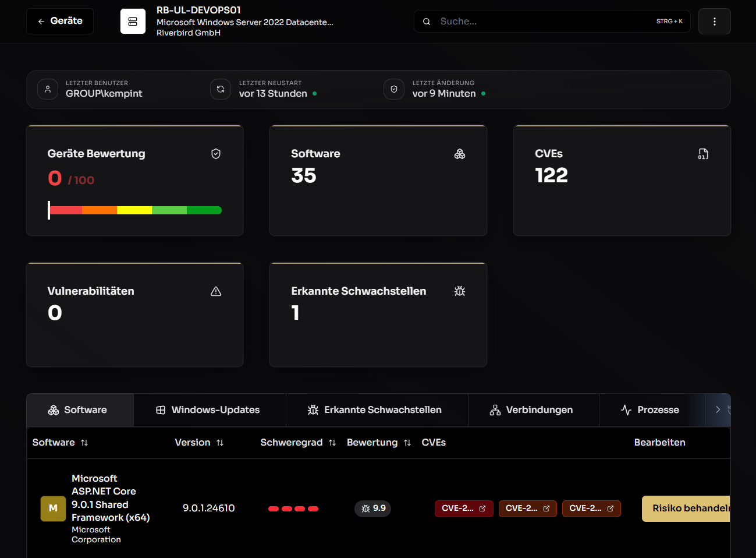Open the CVEs summary card showing 122

click(x=622, y=181)
